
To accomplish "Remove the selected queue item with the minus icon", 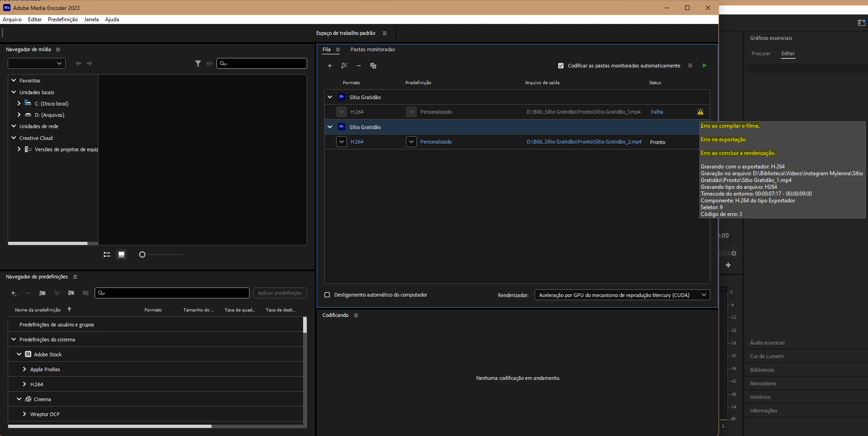I will click(359, 66).
